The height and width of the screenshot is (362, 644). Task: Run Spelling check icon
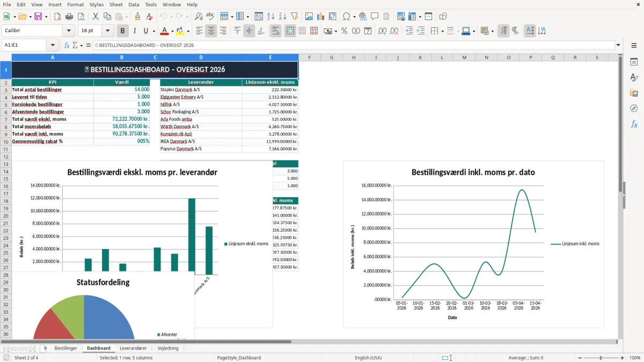pyautogui.click(x=210, y=17)
